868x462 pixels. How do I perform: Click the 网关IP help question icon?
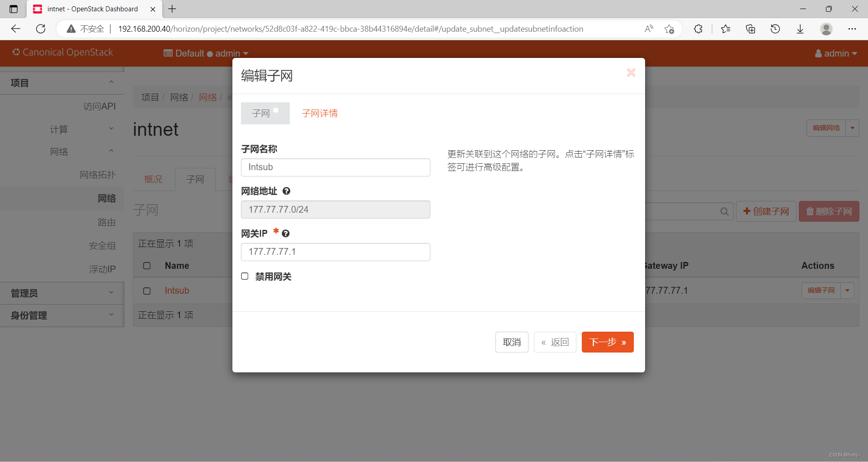point(285,233)
